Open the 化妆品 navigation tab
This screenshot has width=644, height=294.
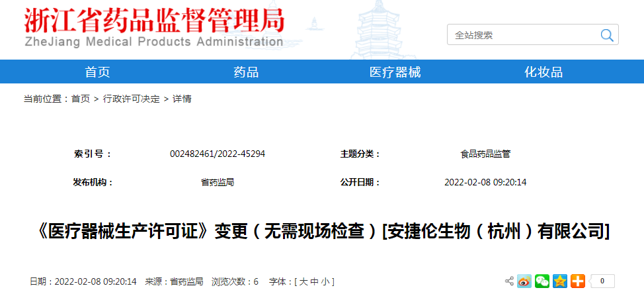[543, 72]
